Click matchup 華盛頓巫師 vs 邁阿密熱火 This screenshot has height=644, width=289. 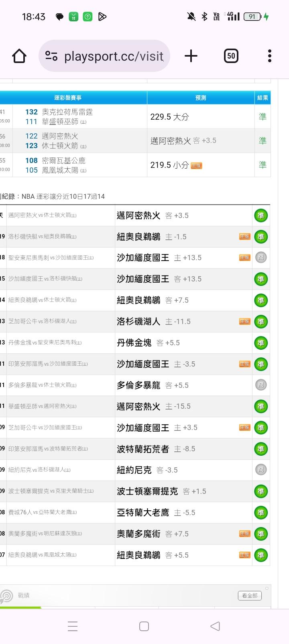click(x=43, y=406)
